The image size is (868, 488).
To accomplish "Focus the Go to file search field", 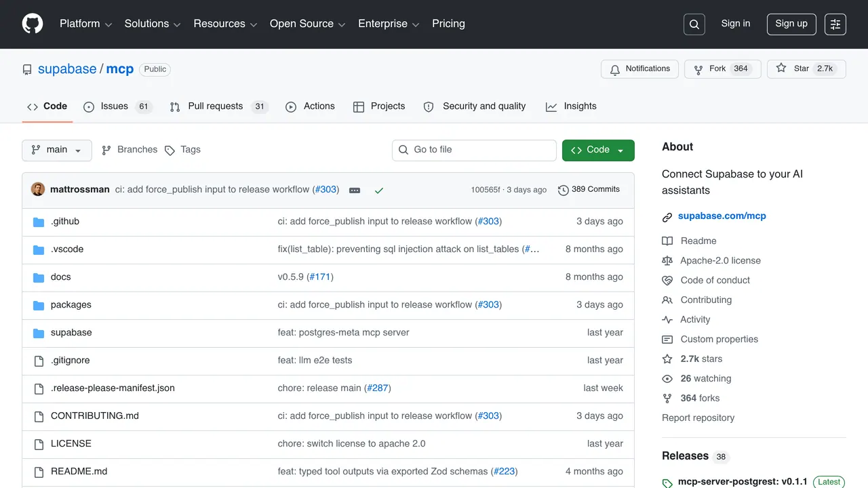I will pos(474,150).
